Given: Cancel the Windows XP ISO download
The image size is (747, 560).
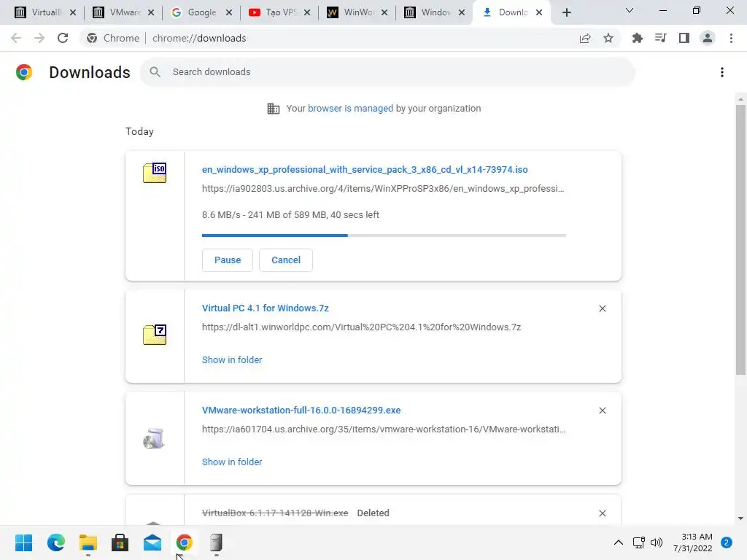Looking at the screenshot, I should tap(286, 260).
